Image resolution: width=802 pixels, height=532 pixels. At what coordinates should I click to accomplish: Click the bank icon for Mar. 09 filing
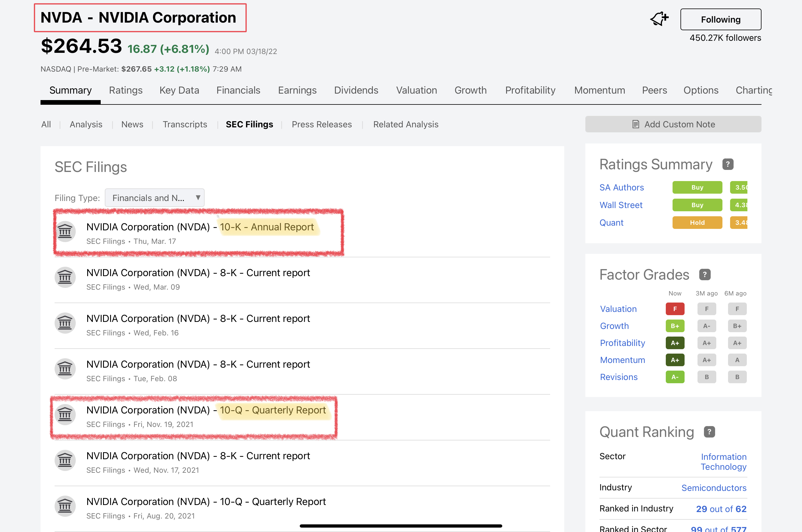point(65,278)
